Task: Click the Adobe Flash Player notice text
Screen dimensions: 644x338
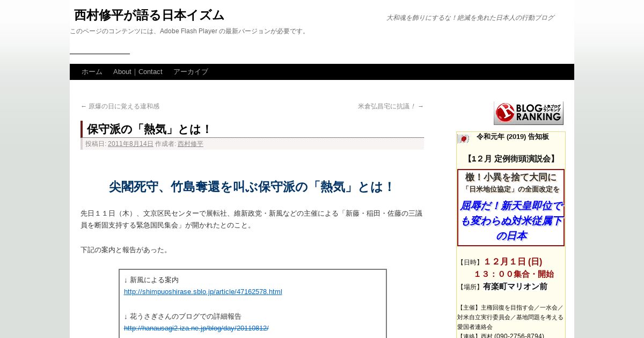Action: point(189,31)
